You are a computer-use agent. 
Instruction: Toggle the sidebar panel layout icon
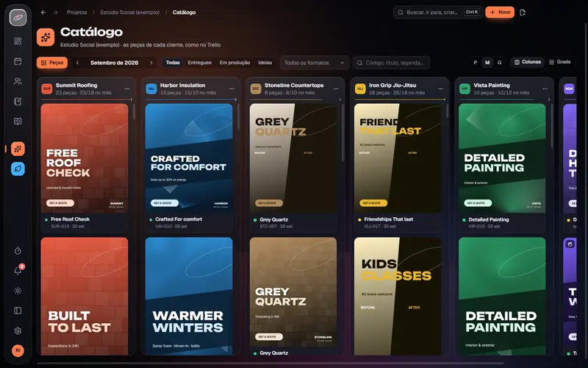click(x=18, y=311)
